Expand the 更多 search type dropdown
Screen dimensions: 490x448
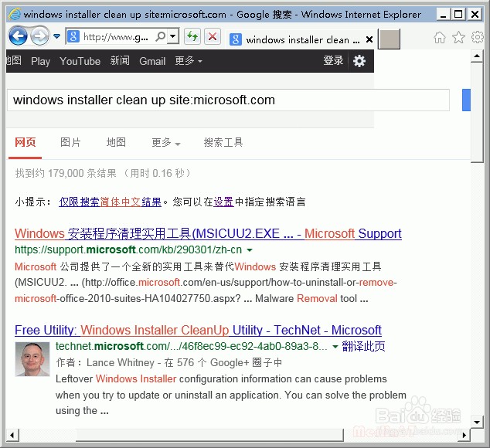tap(166, 143)
